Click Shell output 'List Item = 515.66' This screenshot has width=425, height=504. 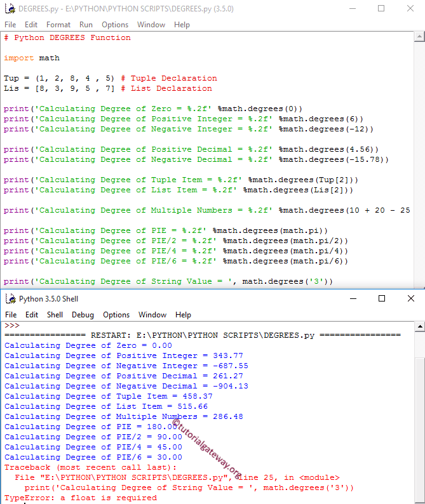point(106,407)
